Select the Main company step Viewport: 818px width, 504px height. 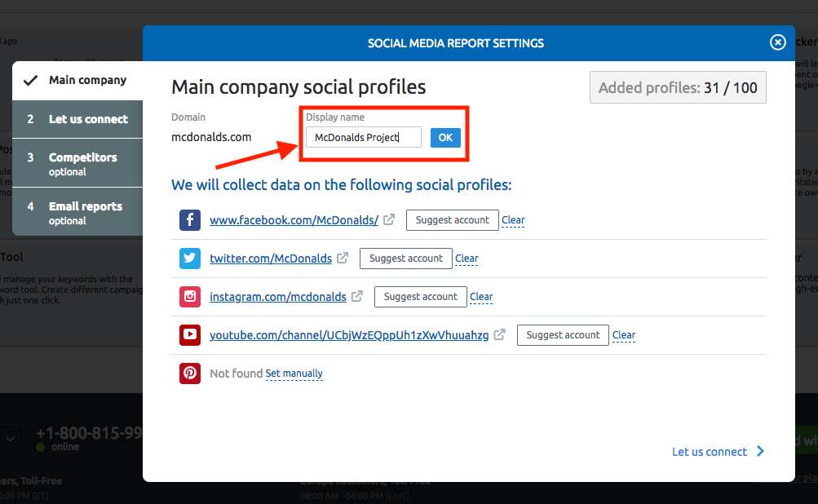77,81
